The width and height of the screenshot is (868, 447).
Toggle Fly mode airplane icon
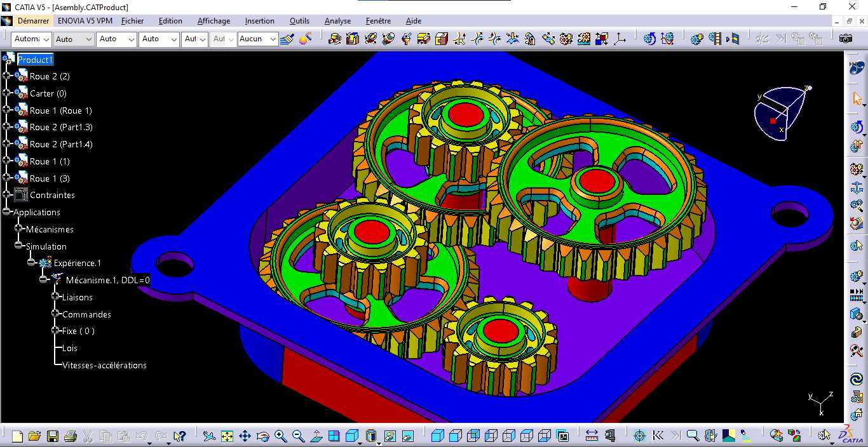pyautogui.click(x=209, y=436)
